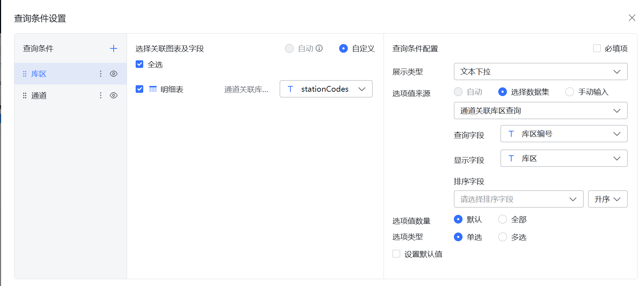Choose 手动输入 as option source
The image size is (644, 286).
(570, 92)
